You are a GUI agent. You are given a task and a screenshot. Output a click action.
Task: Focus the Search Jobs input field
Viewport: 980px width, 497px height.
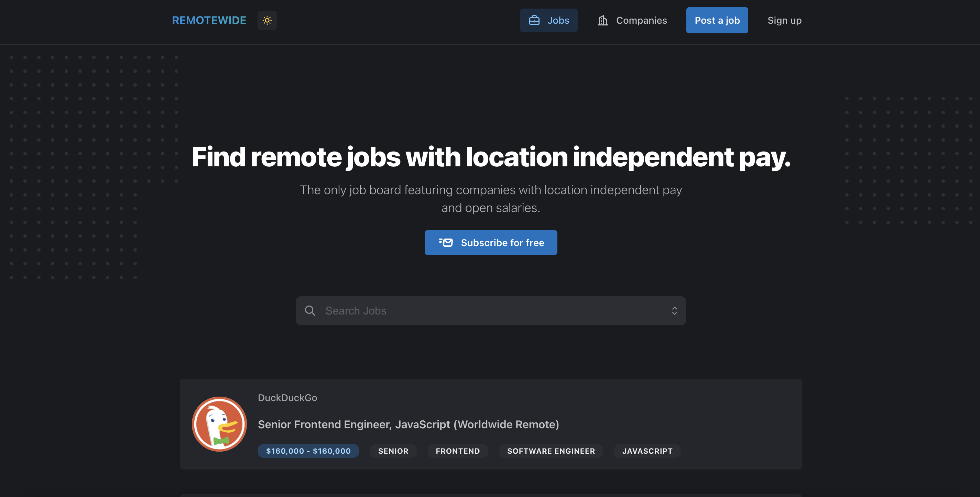tap(491, 311)
